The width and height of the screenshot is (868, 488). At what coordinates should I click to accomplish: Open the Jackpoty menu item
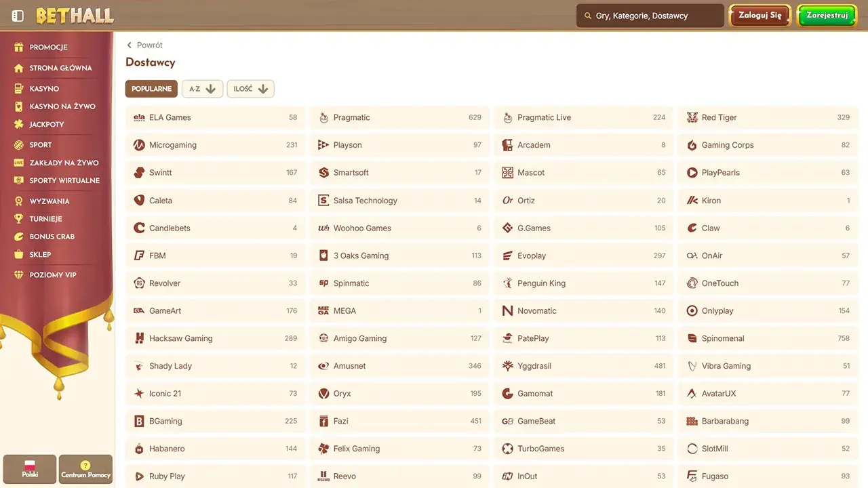[x=47, y=125]
